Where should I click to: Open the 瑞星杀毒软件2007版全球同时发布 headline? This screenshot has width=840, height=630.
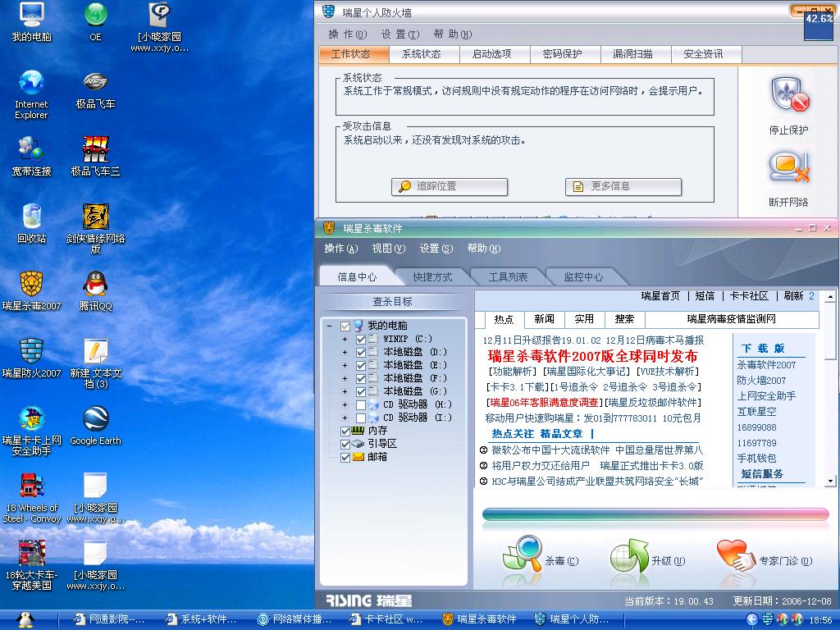[592, 356]
